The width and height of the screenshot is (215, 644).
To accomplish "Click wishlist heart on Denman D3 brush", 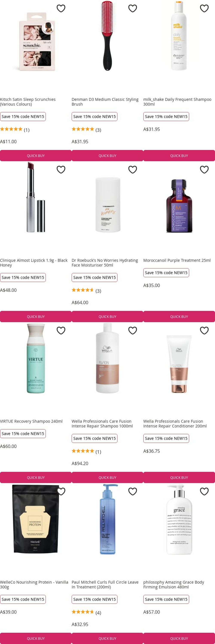I will pos(133,9).
